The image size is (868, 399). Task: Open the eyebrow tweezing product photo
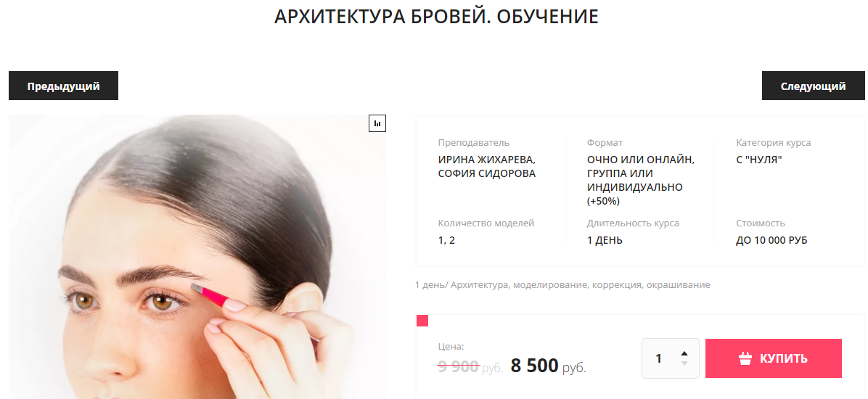tap(197, 257)
